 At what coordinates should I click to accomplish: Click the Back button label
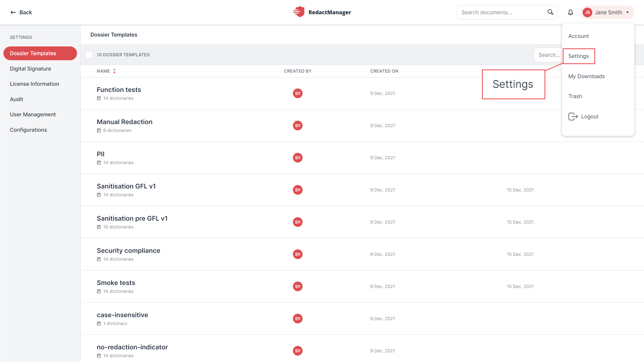pos(26,12)
